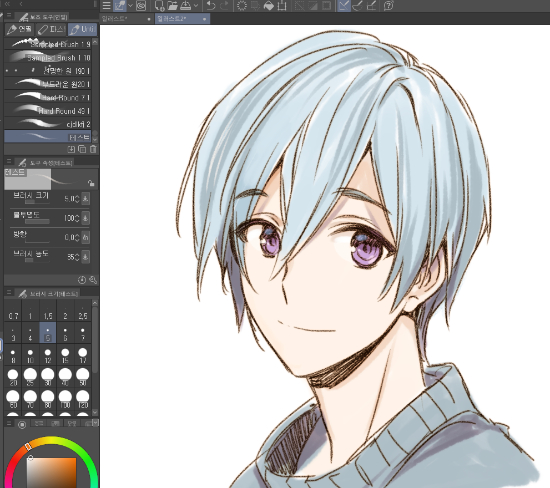Viewport: 550px width, 488px height.
Task: Click the paint bucket fill icon
Action: point(269,6)
